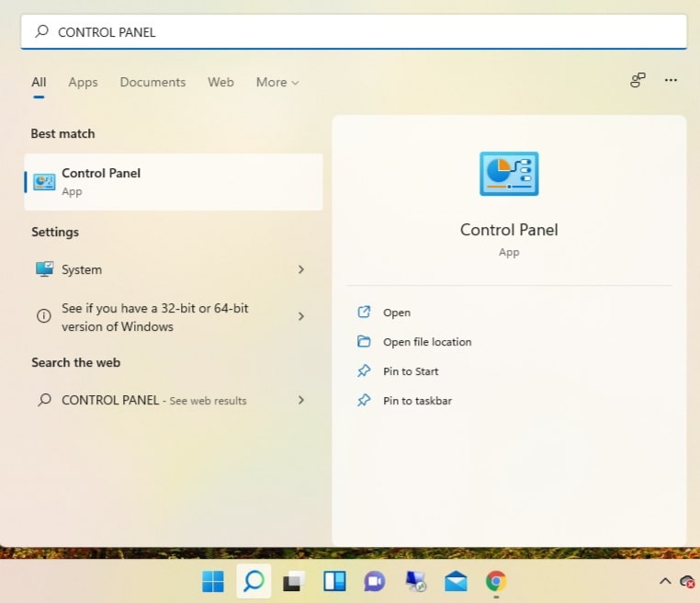The image size is (700, 603).
Task: Click Pin to Start
Action: (411, 371)
